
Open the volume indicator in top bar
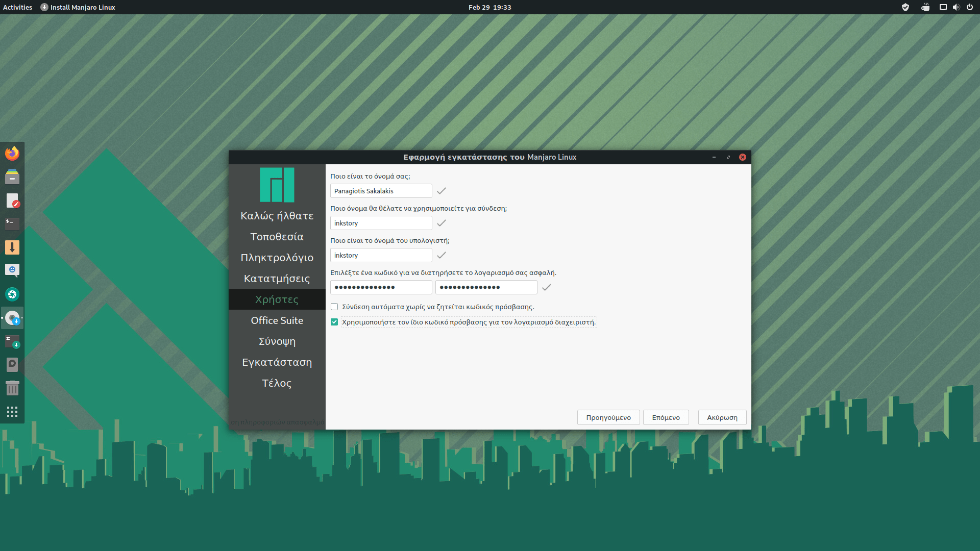coord(956,7)
